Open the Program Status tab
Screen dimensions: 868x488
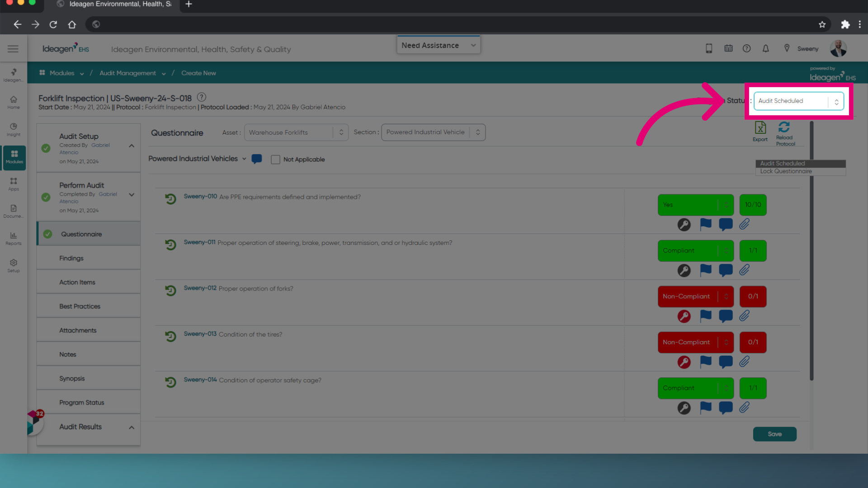click(x=89, y=403)
